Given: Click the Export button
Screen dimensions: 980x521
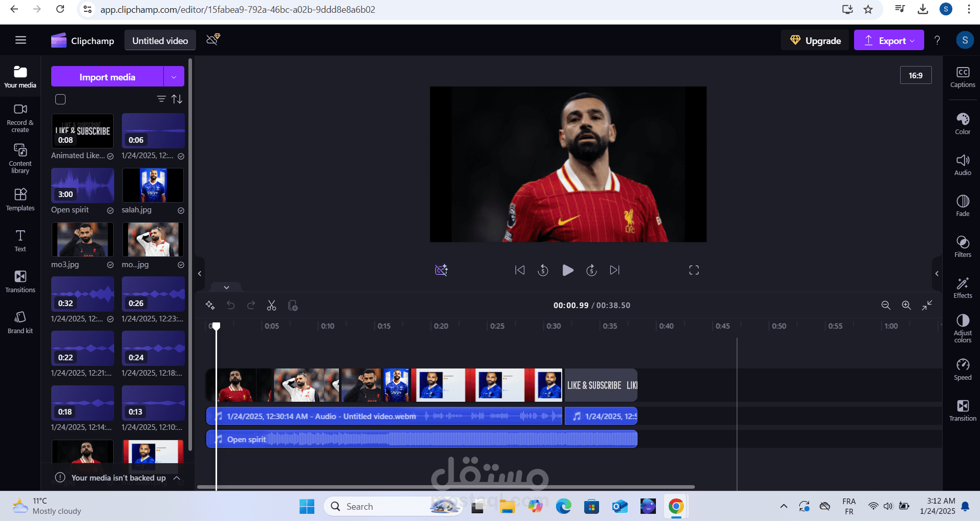Looking at the screenshot, I should pyautogui.click(x=889, y=40).
